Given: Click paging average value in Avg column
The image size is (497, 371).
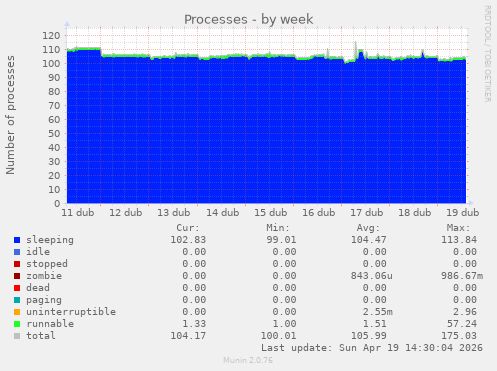Looking at the screenshot, I should coord(375,300).
